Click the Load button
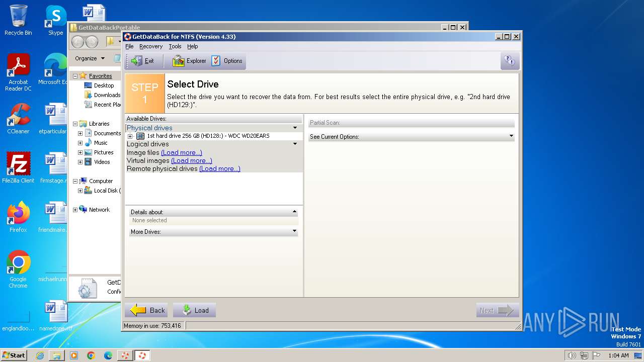Viewport: 644px width, 362px height. (x=194, y=310)
